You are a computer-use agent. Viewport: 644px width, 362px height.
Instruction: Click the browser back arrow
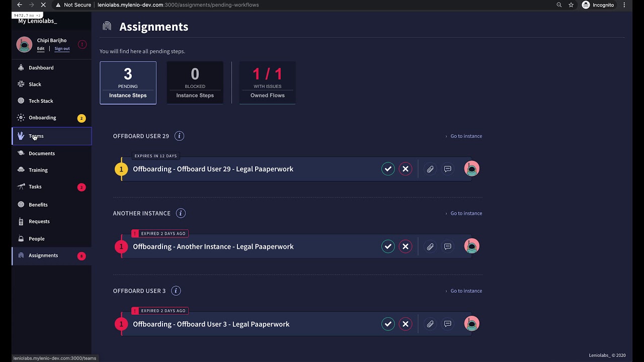[x=20, y=5]
